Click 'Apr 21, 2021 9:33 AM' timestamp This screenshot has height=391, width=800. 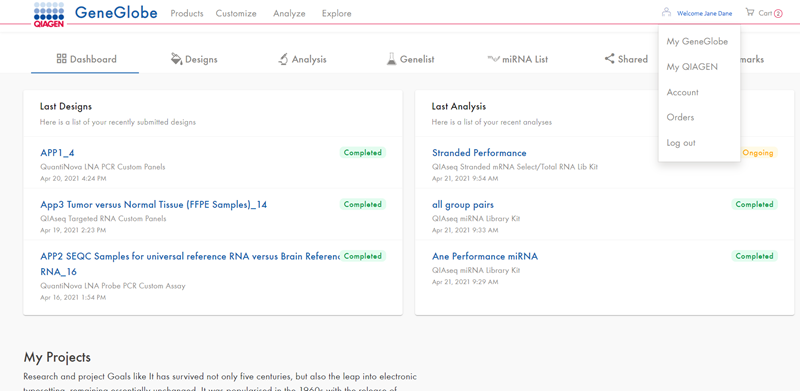(x=465, y=230)
